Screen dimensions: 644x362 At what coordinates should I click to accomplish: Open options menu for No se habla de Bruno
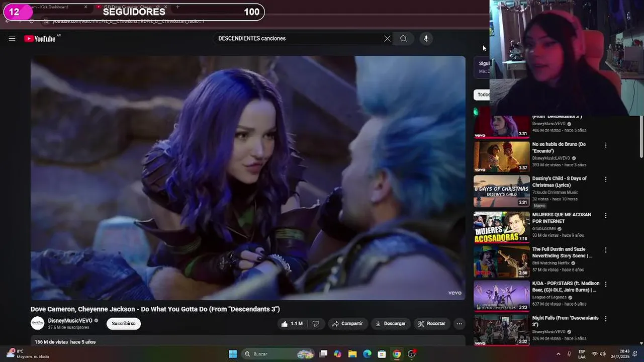click(x=605, y=145)
